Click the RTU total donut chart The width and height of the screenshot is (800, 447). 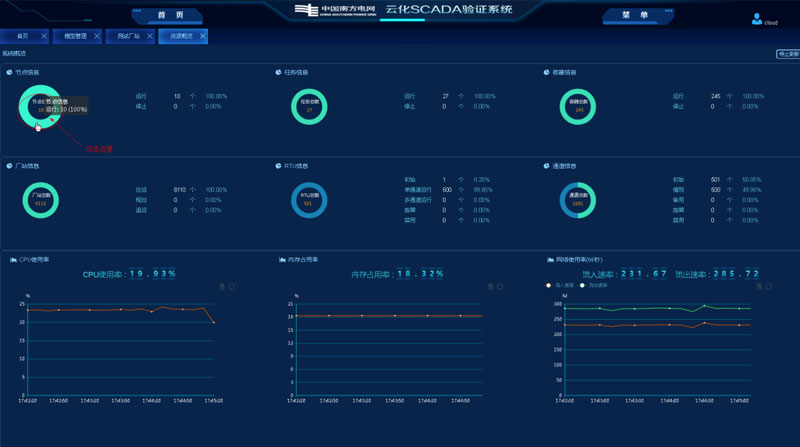click(308, 199)
